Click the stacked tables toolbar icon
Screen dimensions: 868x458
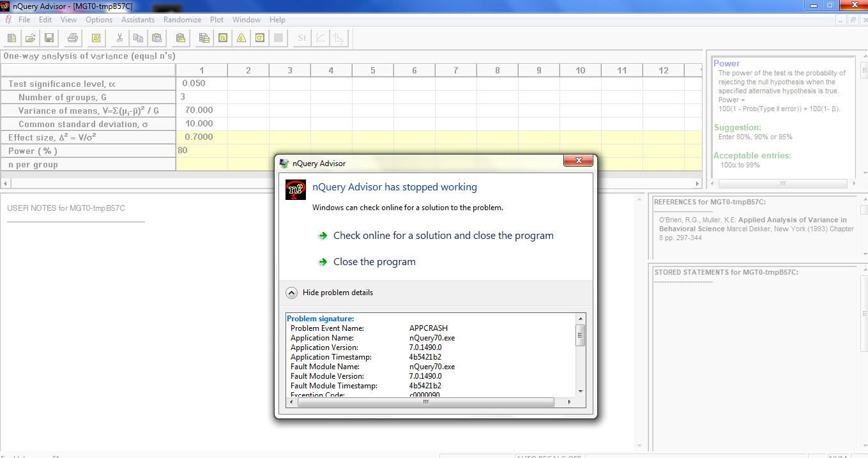point(204,38)
